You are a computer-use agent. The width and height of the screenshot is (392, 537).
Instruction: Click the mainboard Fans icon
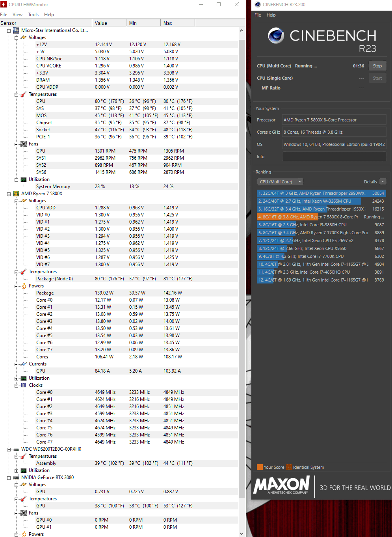point(24,144)
